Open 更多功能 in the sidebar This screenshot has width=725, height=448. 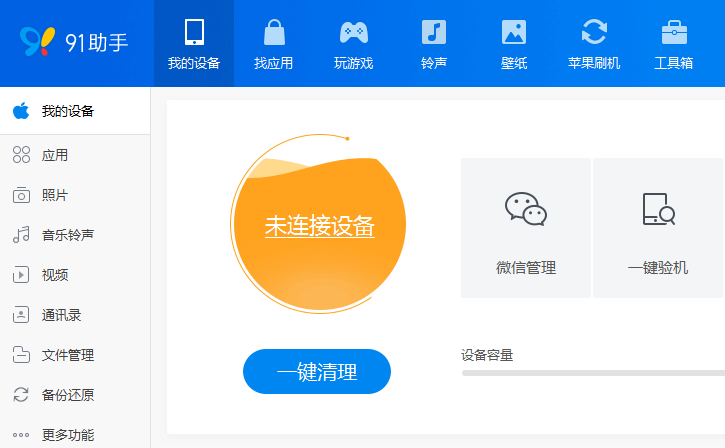tap(68, 435)
